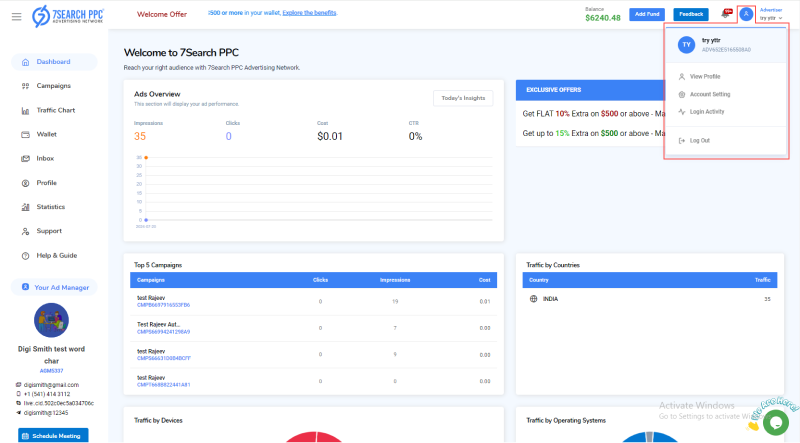Click the View Profile person icon
This screenshot has width=800, height=443.
pos(682,77)
